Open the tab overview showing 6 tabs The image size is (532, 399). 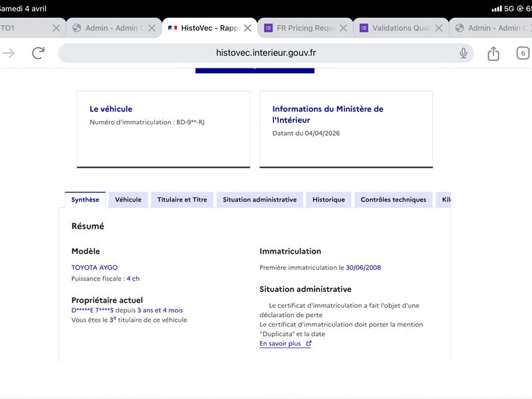[523, 53]
